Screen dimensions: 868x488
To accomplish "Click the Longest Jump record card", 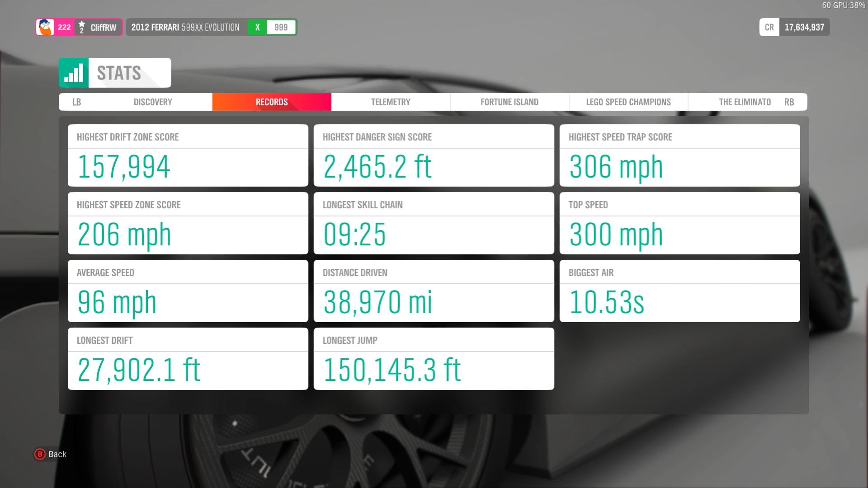I will tap(434, 359).
